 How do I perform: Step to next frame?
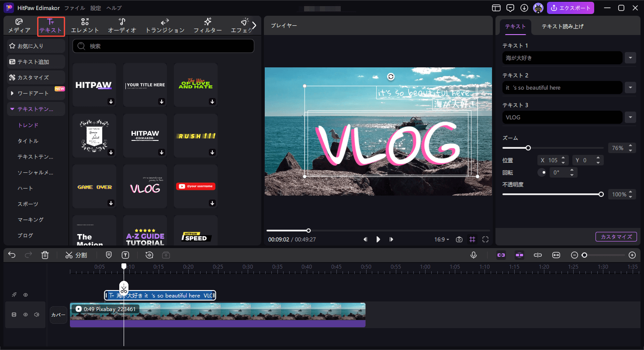[391, 239]
